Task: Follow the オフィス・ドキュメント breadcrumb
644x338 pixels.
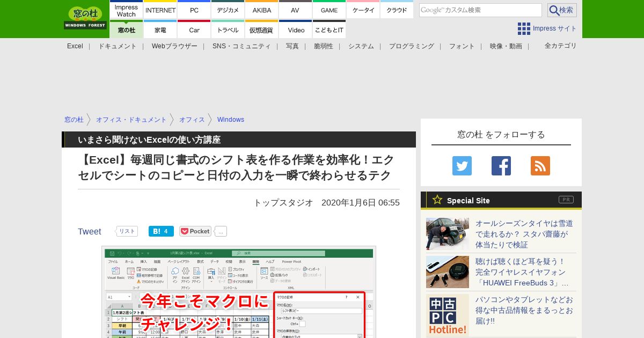Action: tap(131, 120)
